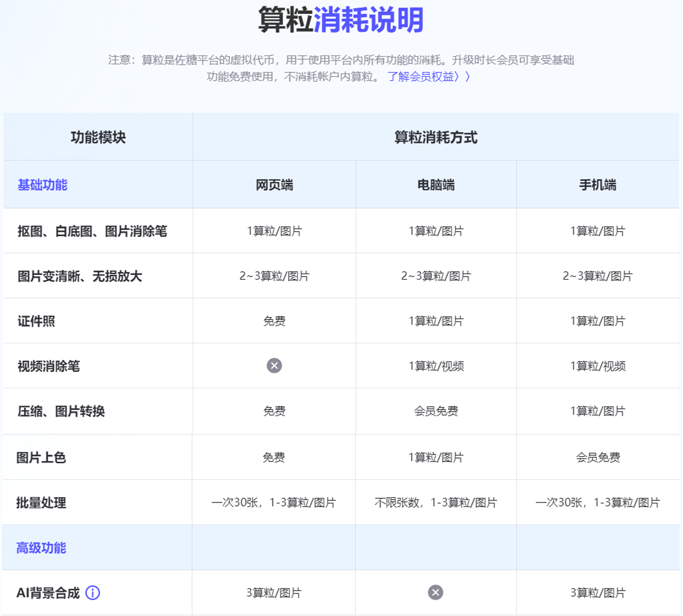Screen dimensions: 683x616
Task: Click 2~3算粒/图片 under 电脑端
Action: pyautogui.click(x=436, y=276)
